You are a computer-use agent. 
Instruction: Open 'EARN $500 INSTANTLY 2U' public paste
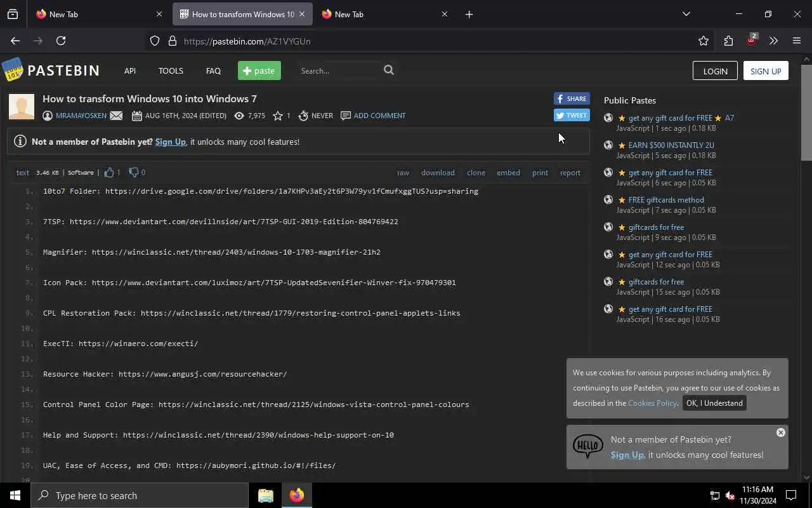pyautogui.click(x=671, y=145)
